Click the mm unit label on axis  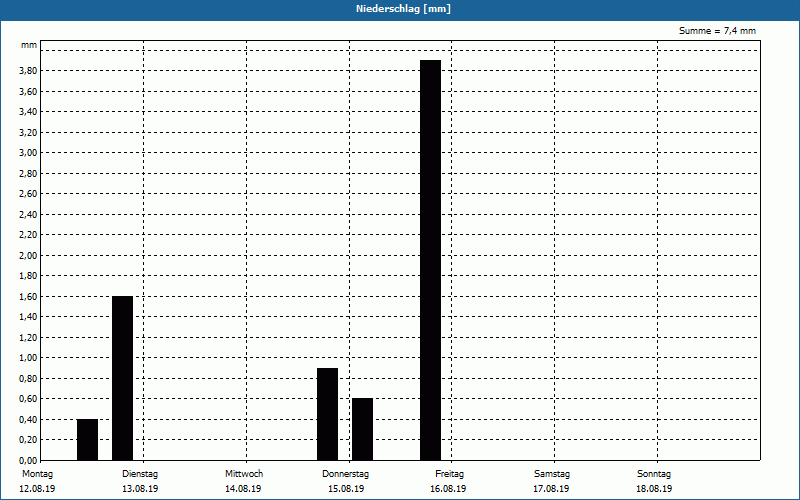coord(29,45)
